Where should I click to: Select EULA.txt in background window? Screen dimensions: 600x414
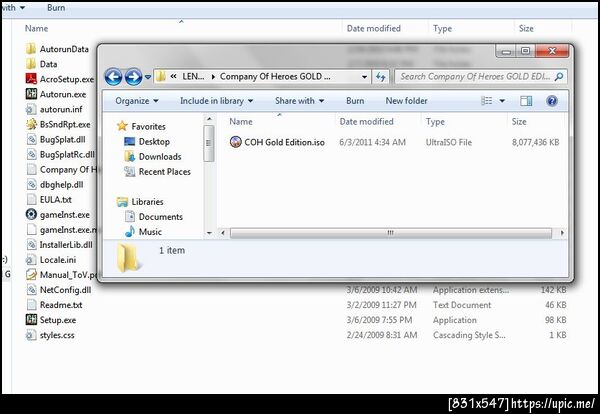point(49,199)
